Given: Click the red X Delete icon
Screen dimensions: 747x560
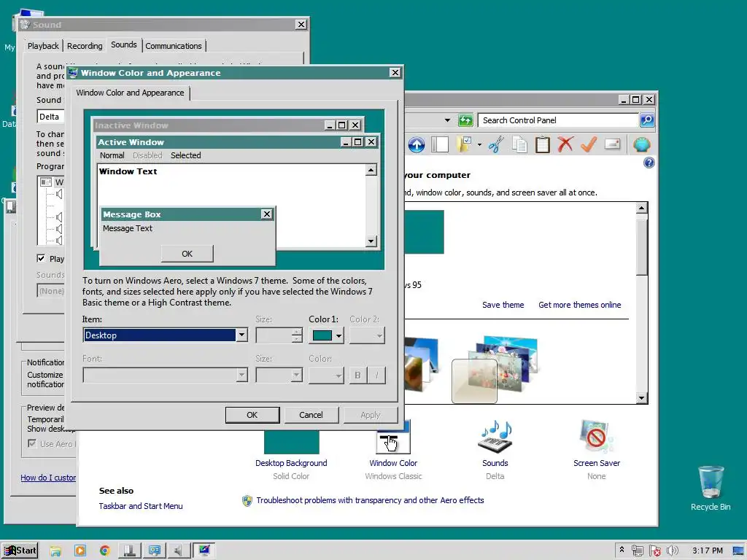Looking at the screenshot, I should [565, 145].
